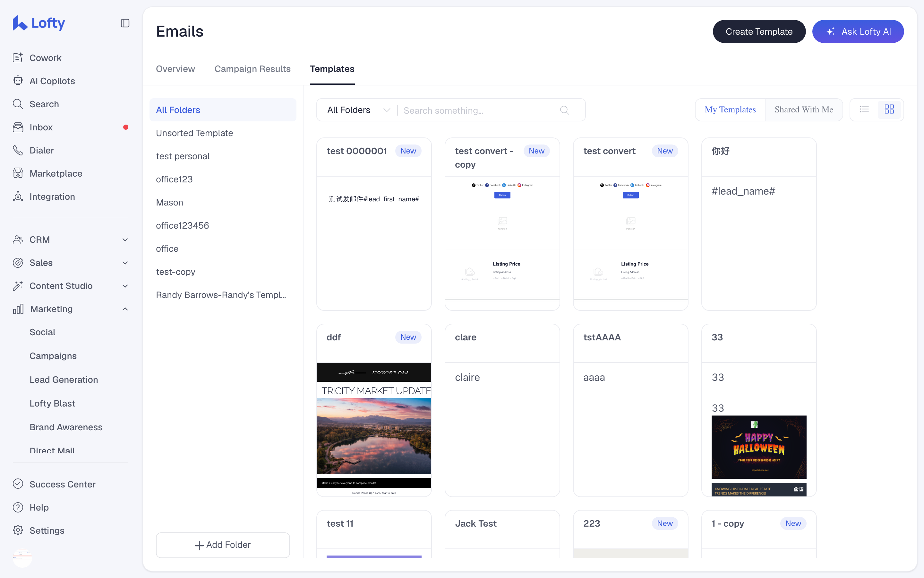This screenshot has width=924, height=578.
Task: Click the red Inbox notification dot
Action: click(126, 127)
